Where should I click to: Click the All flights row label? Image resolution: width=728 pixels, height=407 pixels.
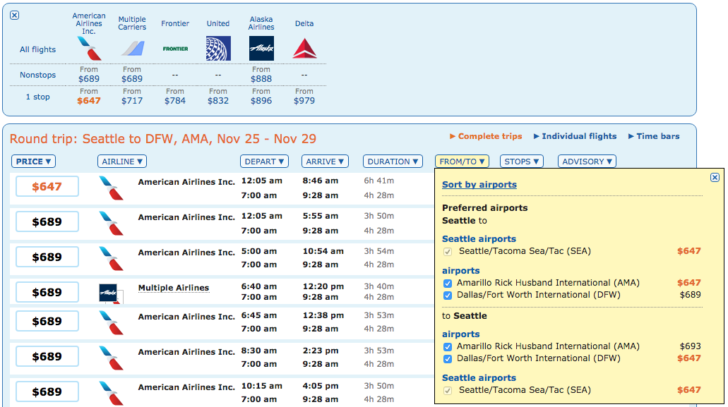[x=38, y=49]
